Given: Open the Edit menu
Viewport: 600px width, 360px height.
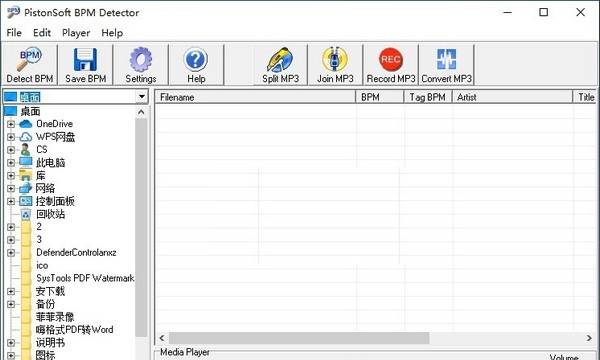Looking at the screenshot, I should click(42, 33).
